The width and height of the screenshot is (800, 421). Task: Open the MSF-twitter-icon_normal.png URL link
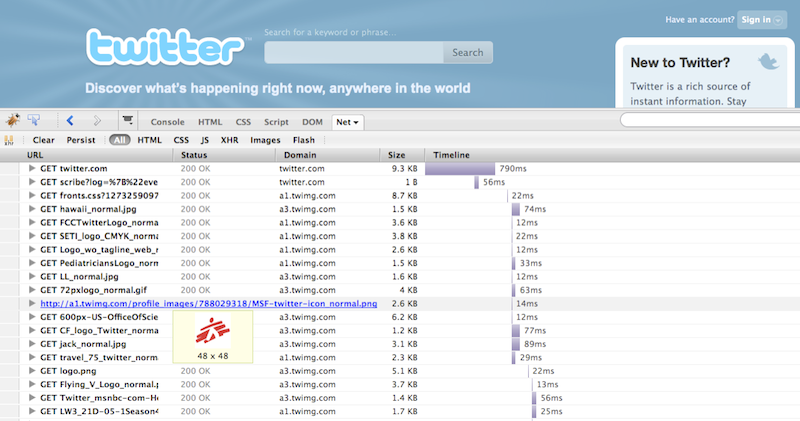(x=209, y=304)
